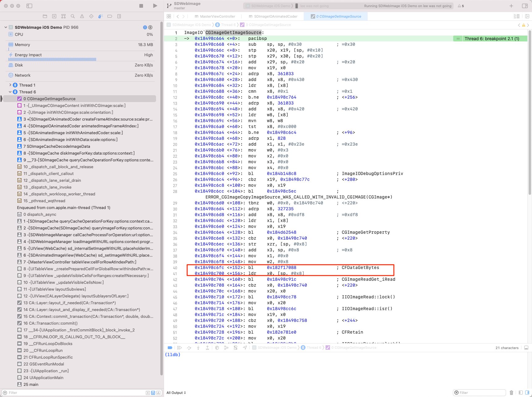Clear the console with the trash icon
532x397 pixels.
tap(512, 392)
